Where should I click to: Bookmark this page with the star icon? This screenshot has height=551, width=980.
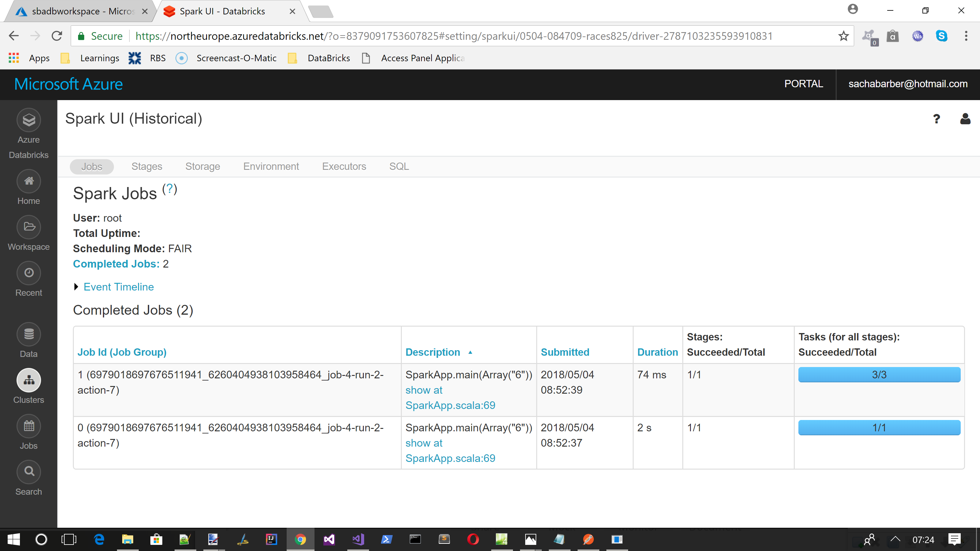[843, 36]
